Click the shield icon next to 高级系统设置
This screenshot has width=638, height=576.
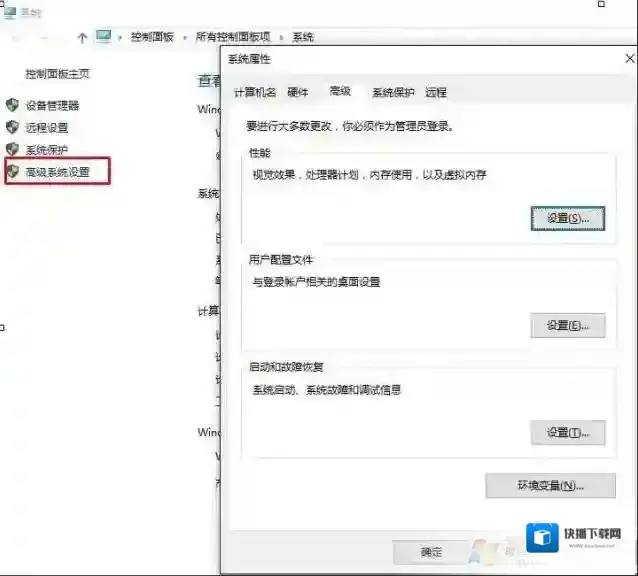12,172
